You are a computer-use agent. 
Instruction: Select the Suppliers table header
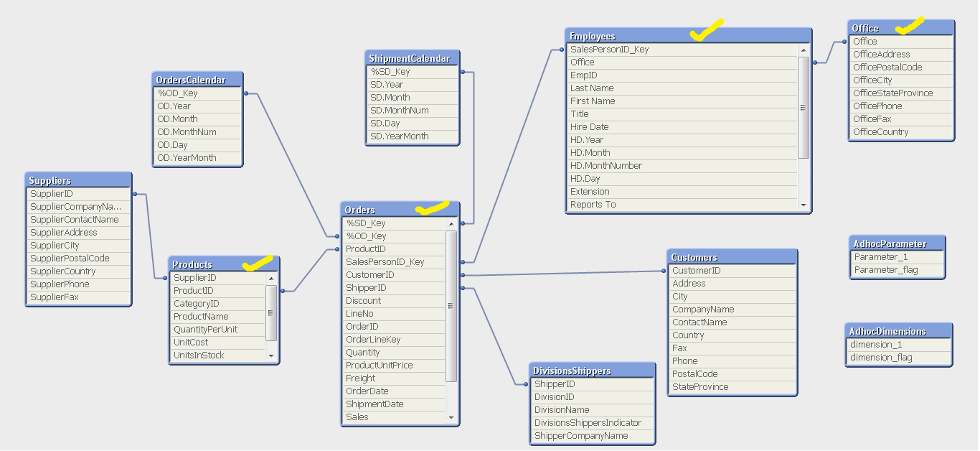point(79,180)
